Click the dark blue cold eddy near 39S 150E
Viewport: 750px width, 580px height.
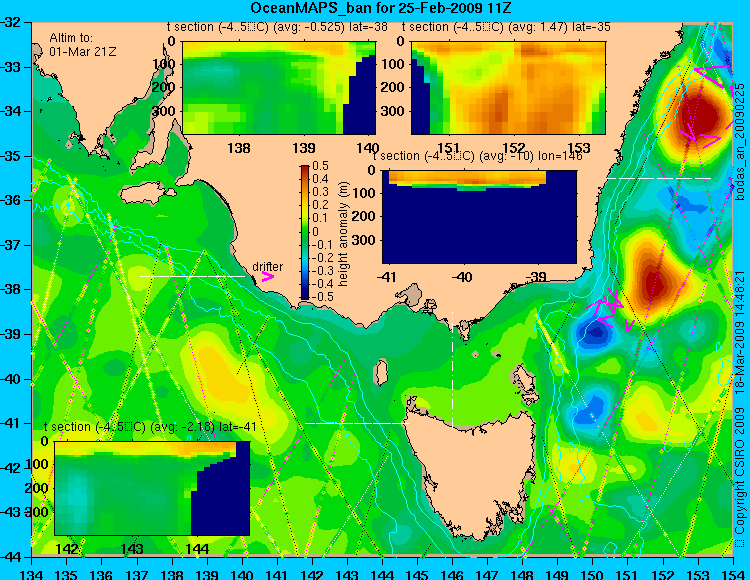(594, 333)
